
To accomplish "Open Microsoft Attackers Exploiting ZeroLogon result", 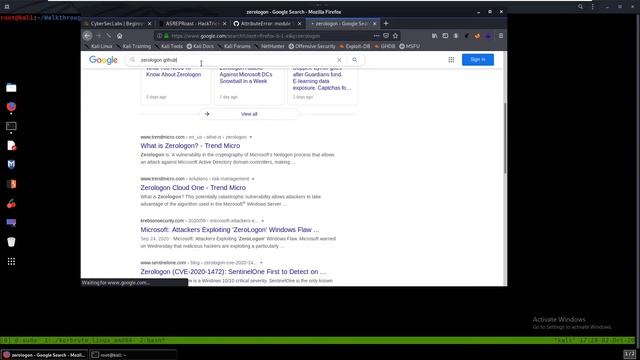I will click(230, 230).
